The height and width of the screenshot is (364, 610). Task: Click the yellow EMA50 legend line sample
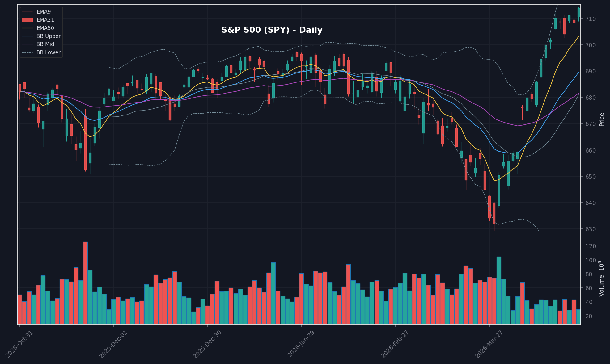(28, 28)
